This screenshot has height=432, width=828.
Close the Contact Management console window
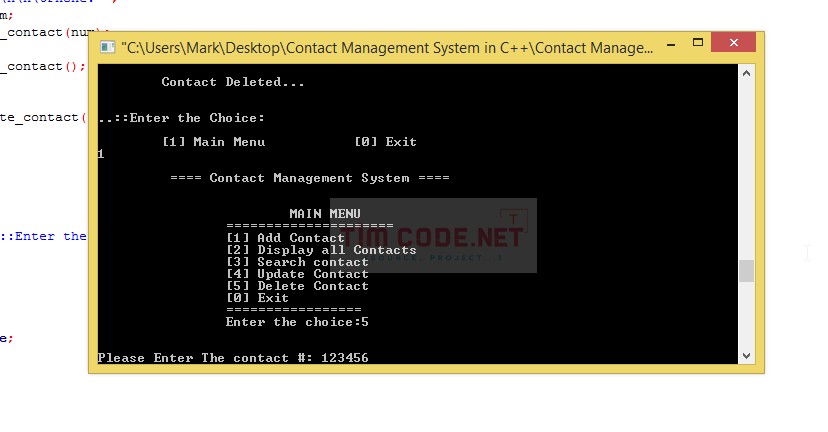733,42
